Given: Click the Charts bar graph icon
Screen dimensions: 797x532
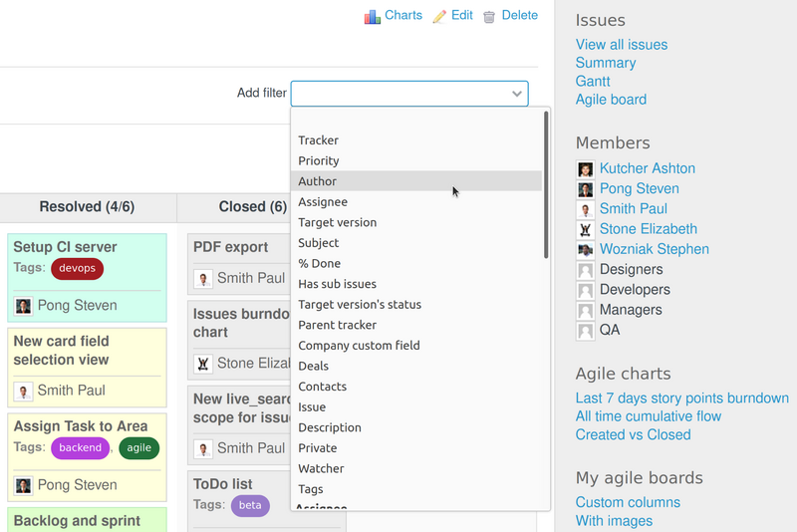Looking at the screenshot, I should pos(373,16).
